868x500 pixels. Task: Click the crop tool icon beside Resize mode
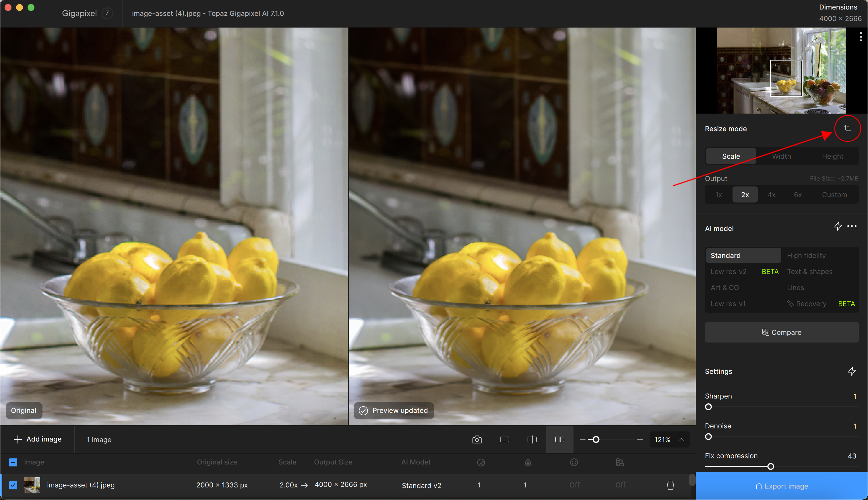[847, 129]
